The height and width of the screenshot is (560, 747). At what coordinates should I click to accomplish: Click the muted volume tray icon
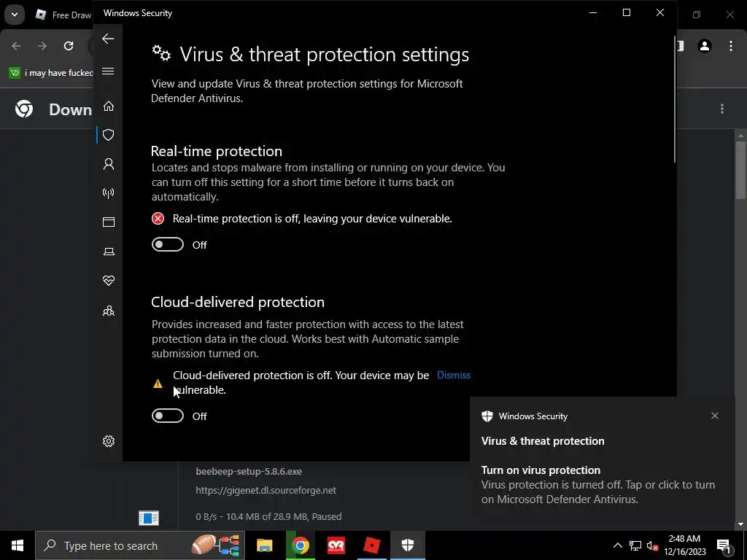(x=653, y=546)
